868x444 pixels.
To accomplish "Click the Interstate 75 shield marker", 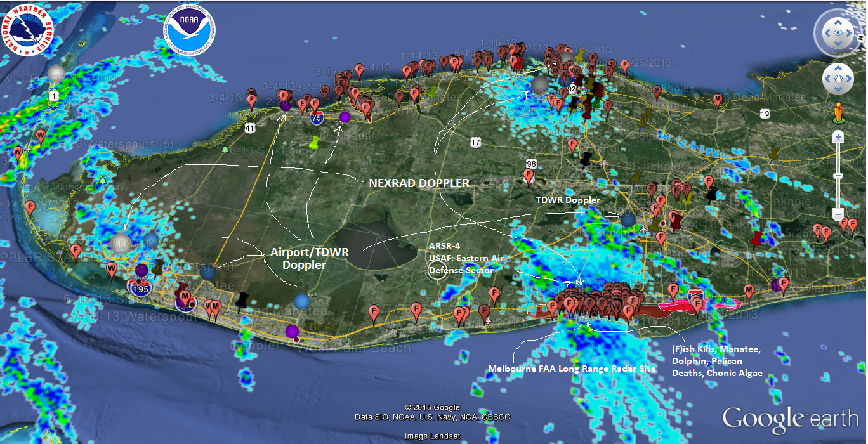I will pyautogui.click(x=315, y=117).
